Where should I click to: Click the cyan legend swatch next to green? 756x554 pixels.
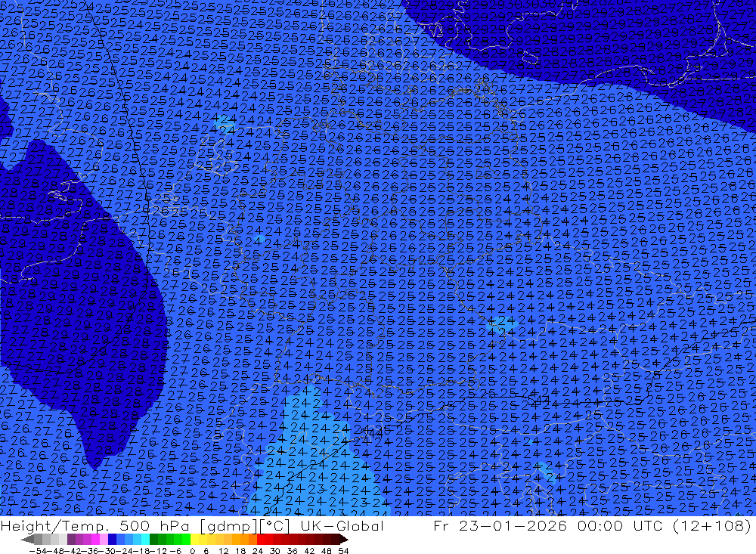[145, 539]
